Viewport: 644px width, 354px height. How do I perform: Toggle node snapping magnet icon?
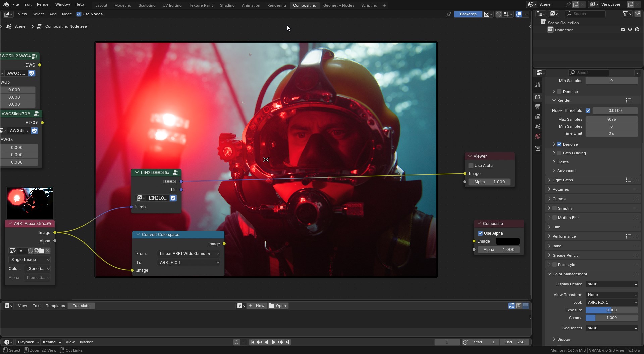coord(499,14)
